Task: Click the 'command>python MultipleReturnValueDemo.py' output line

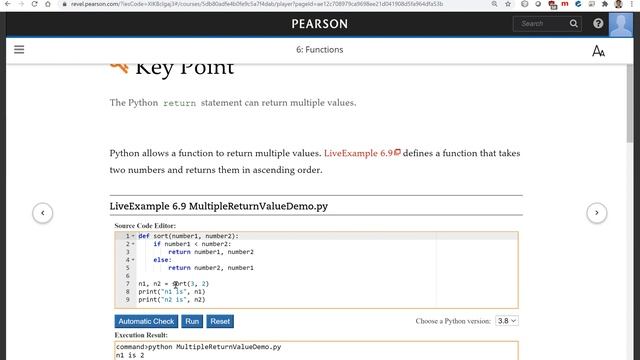Action: click(x=198, y=347)
